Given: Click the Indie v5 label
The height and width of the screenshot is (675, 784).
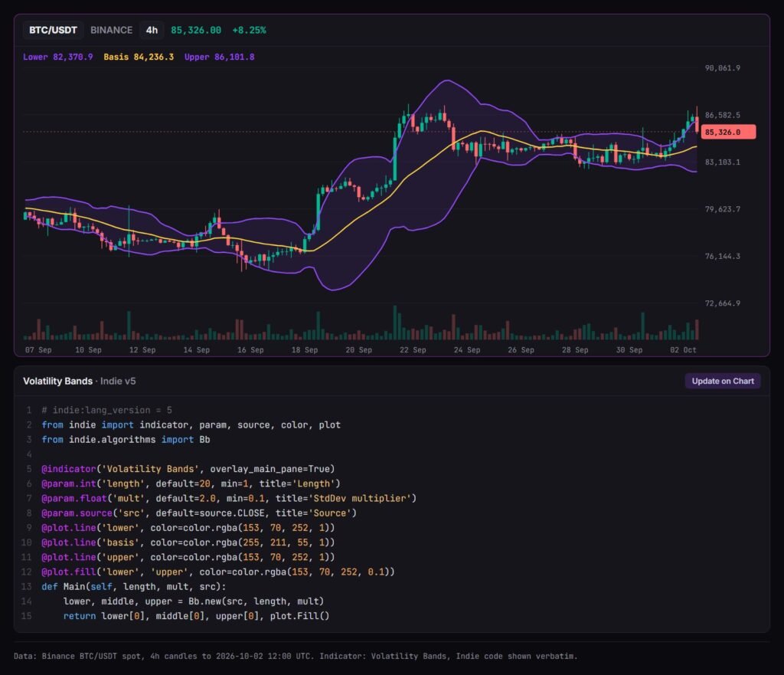Looking at the screenshot, I should (118, 381).
